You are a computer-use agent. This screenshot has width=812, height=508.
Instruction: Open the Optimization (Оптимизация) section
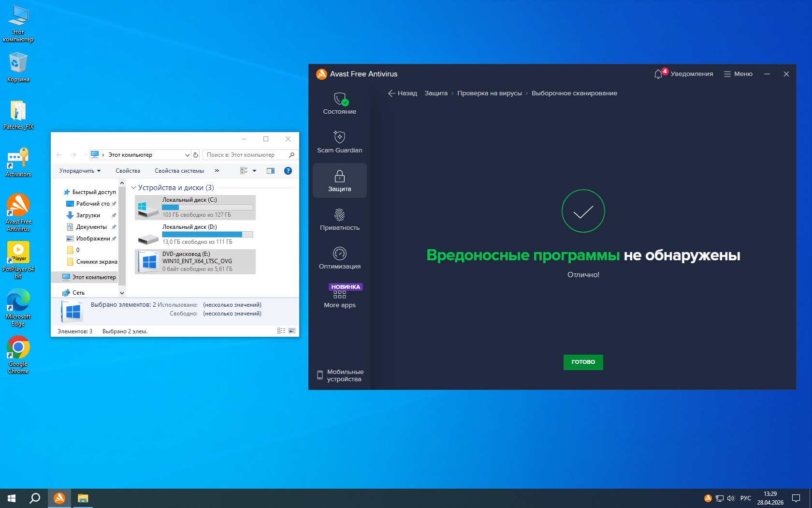click(339, 258)
